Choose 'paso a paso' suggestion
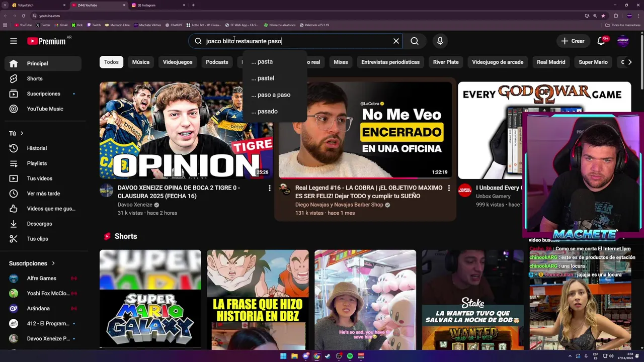 (x=275, y=95)
